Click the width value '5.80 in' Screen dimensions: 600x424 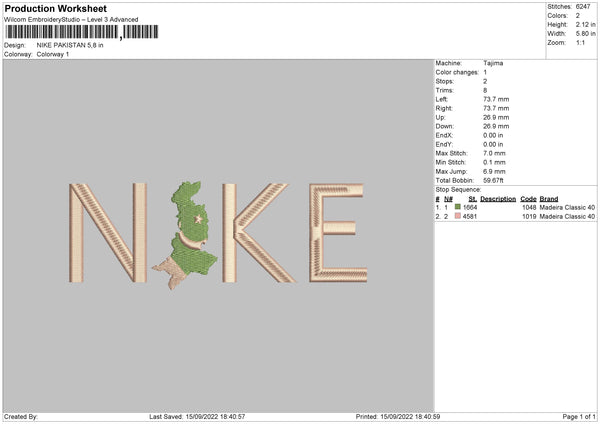pyautogui.click(x=586, y=34)
